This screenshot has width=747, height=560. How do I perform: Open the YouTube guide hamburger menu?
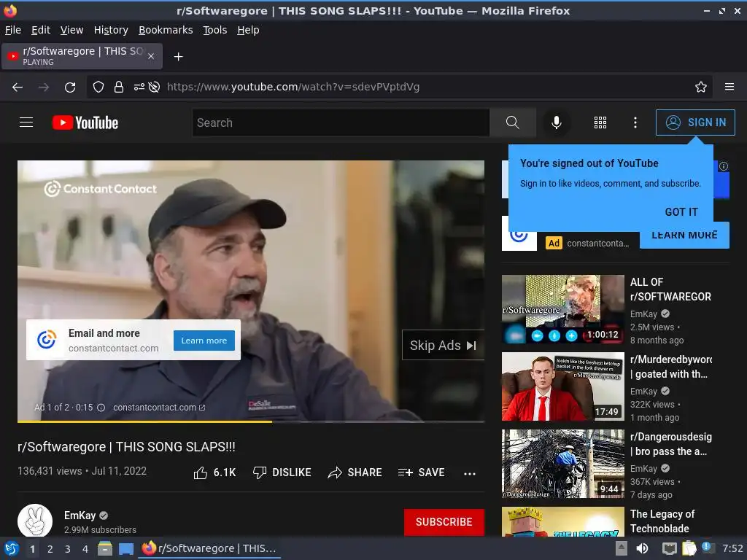pyautogui.click(x=26, y=122)
